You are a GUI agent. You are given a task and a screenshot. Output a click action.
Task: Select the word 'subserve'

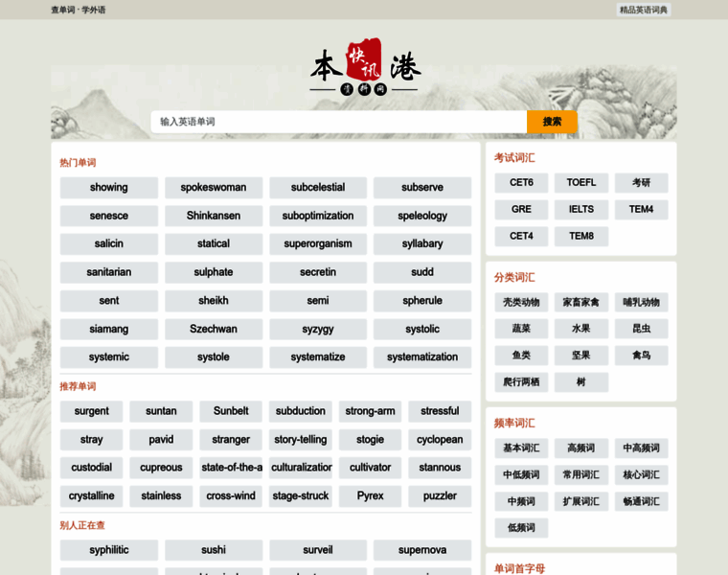tap(422, 188)
